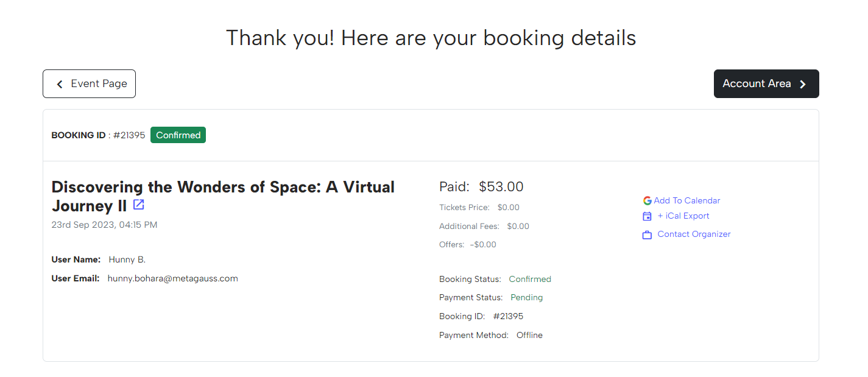Click the Offline payment method value
Screen dimensions: 868x377
click(529, 335)
